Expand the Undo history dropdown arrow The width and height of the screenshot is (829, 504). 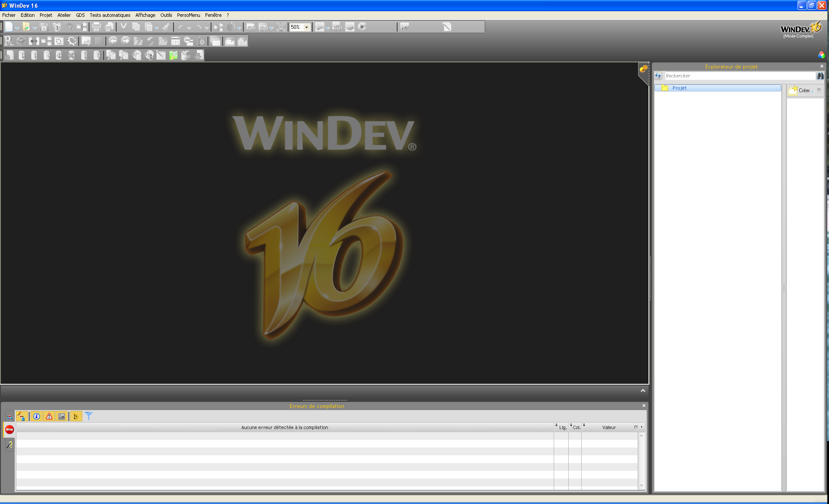[x=189, y=28]
